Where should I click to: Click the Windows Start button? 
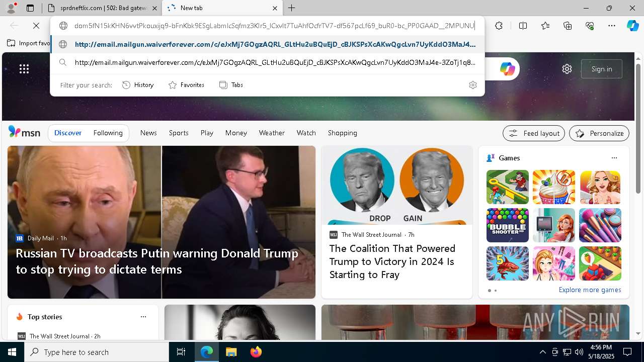[12, 352]
